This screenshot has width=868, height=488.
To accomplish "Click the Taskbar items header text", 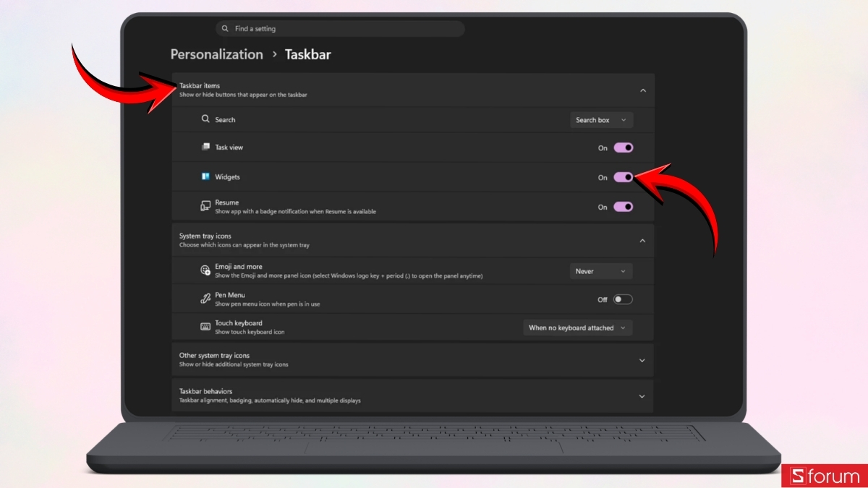I will pyautogui.click(x=200, y=85).
